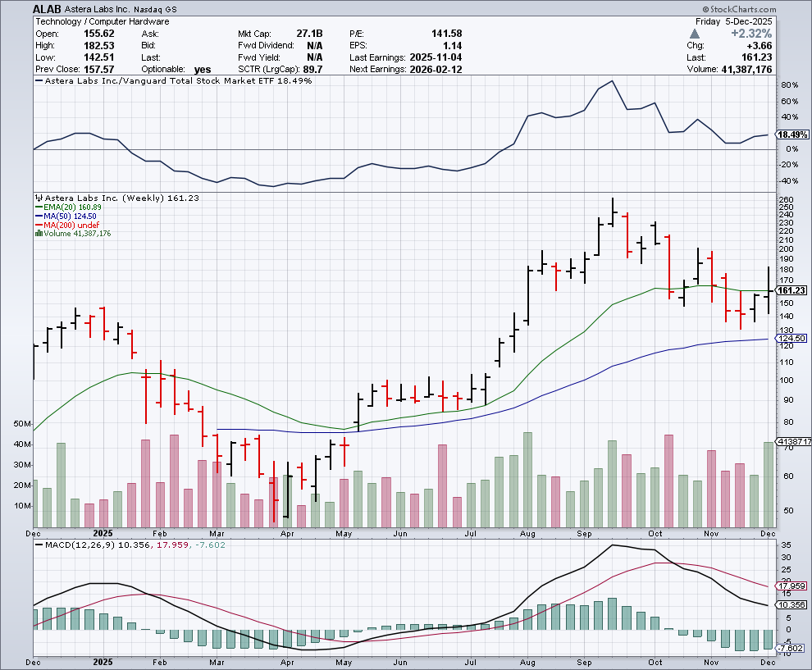
Task: Click the SCTR (LrgCap) 89.7 value
Action: coord(312,70)
